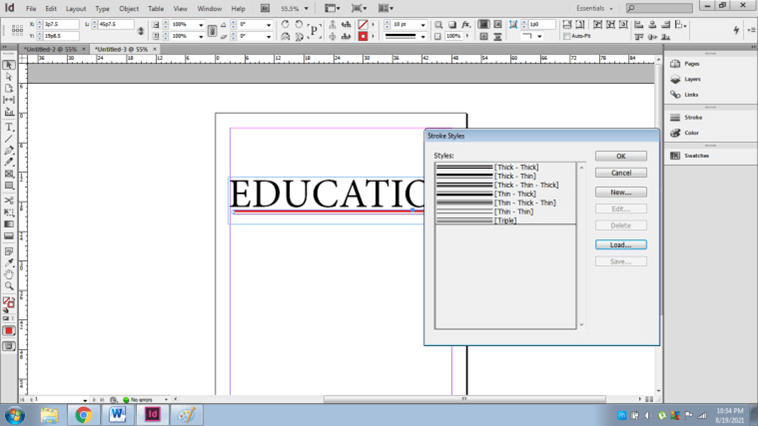Open the Layers panel
This screenshot has height=426, width=758.
(x=692, y=79)
